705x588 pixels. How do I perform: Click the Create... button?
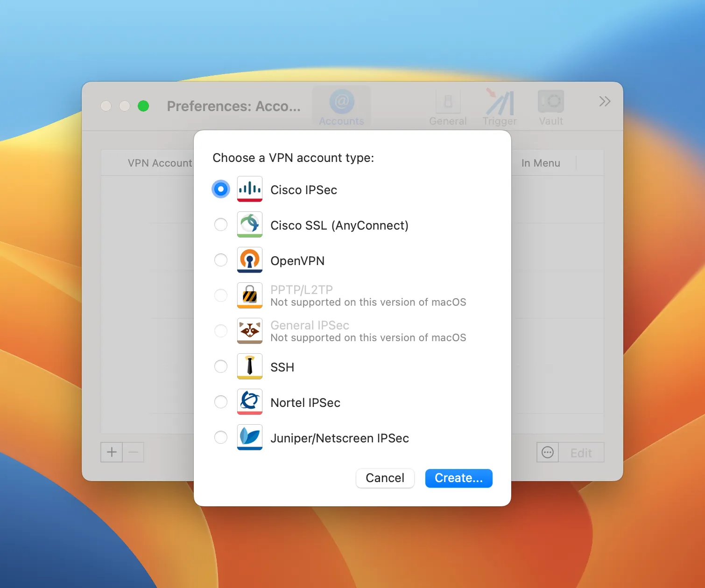[x=459, y=478]
